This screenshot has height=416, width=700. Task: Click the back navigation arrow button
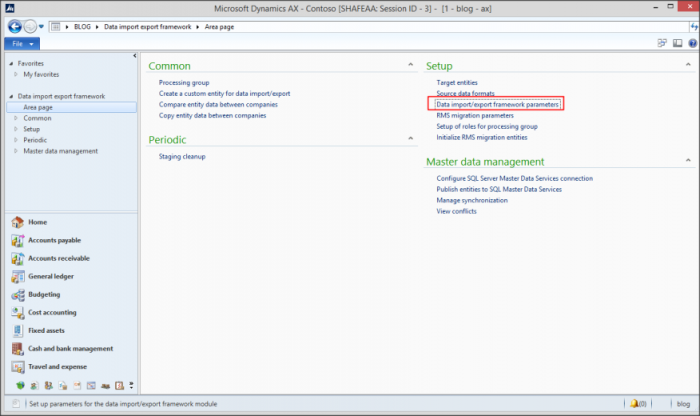click(16, 26)
